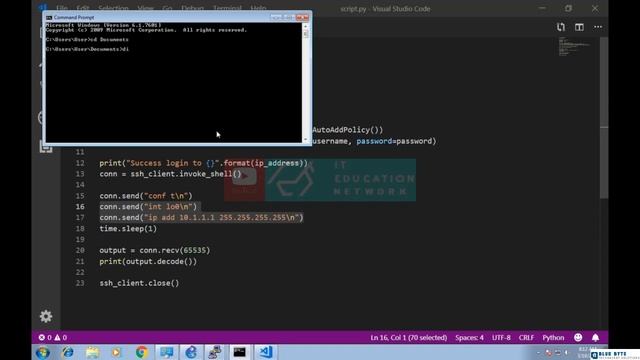
Task: Show notifications via the bell icon
Action: 596,338
